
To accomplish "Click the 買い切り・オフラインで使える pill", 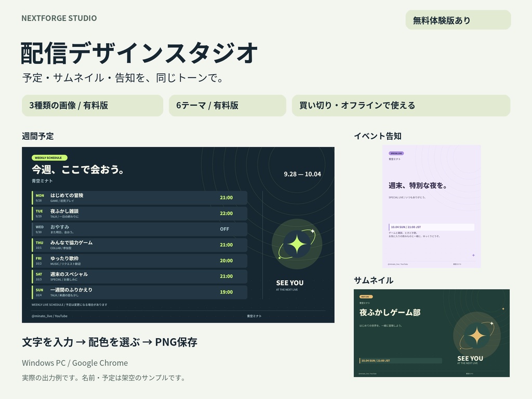I will point(401,105).
